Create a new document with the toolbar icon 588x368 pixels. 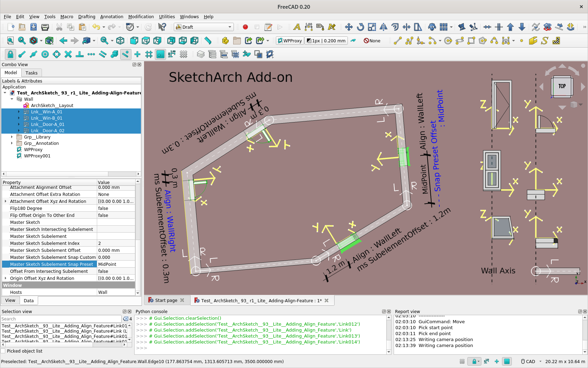click(x=10, y=27)
